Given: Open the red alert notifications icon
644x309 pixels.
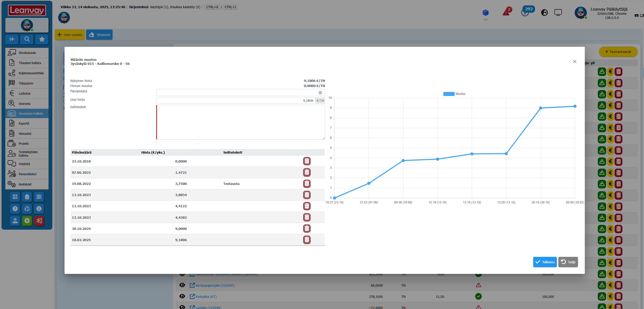Looking at the screenshot, I should (506, 12).
